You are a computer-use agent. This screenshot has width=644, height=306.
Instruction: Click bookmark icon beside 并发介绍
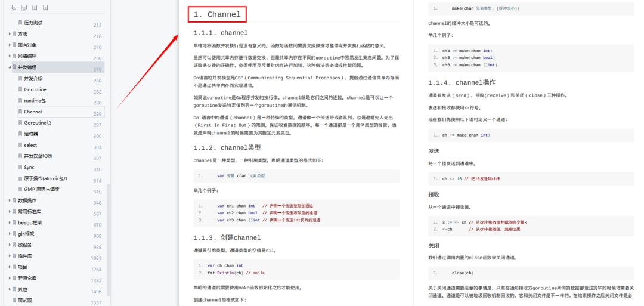coord(20,79)
